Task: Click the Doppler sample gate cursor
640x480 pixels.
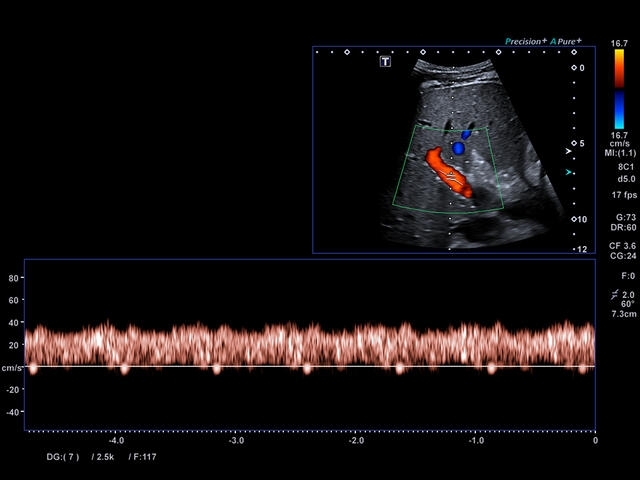Action: (x=451, y=174)
